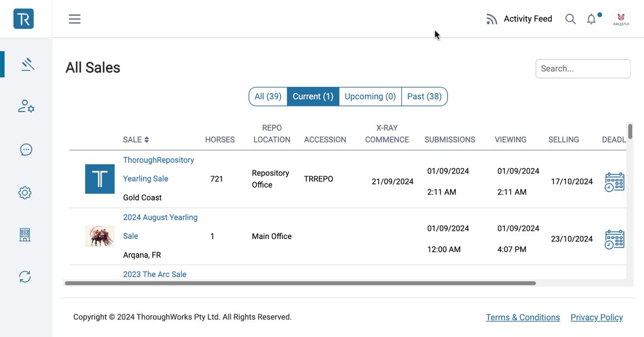Open the Terms & Conditions link

point(522,317)
